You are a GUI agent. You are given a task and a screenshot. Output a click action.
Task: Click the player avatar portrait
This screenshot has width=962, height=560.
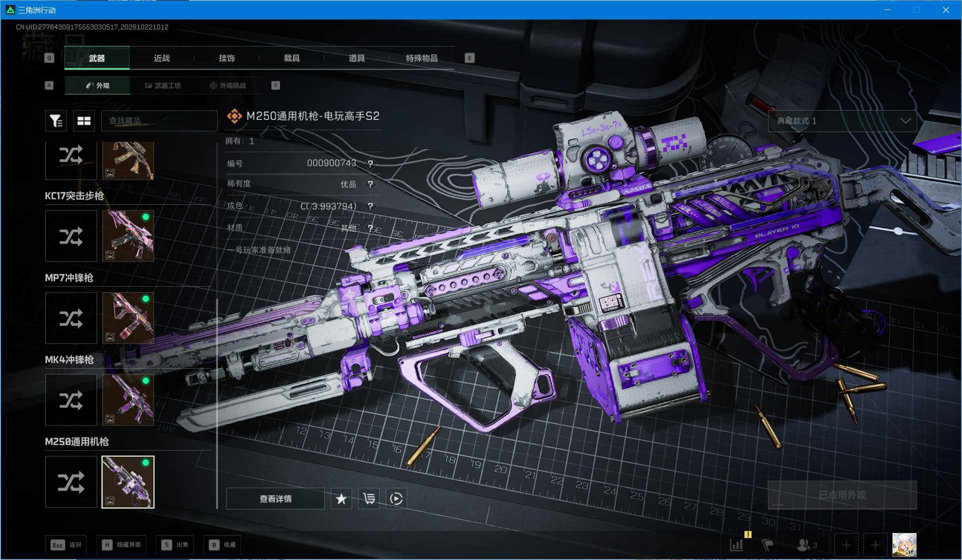pos(904,545)
